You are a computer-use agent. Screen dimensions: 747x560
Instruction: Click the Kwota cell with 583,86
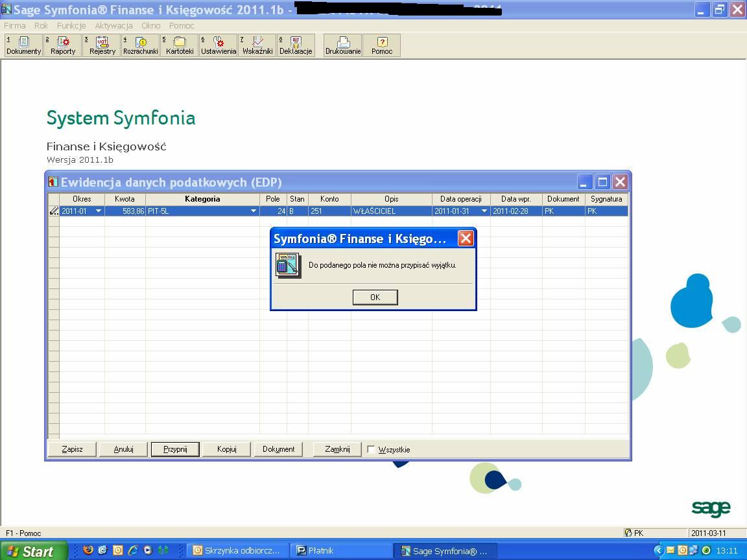tap(125, 211)
